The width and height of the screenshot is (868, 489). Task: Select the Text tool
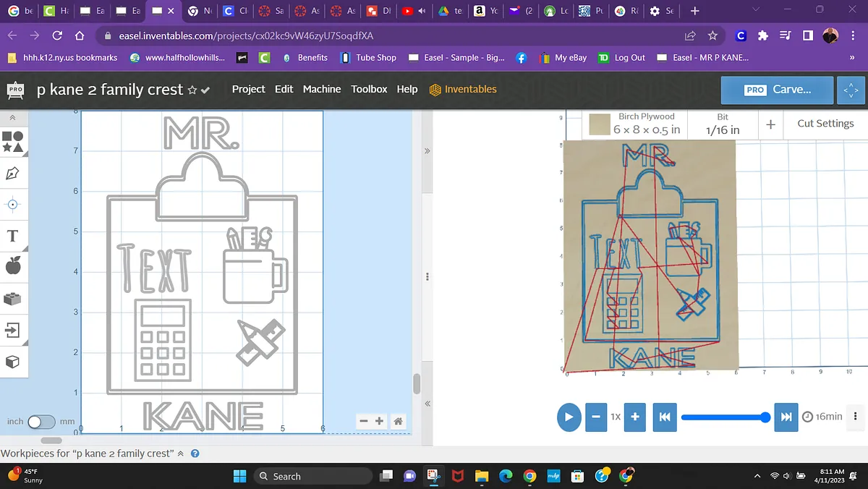[x=13, y=236]
